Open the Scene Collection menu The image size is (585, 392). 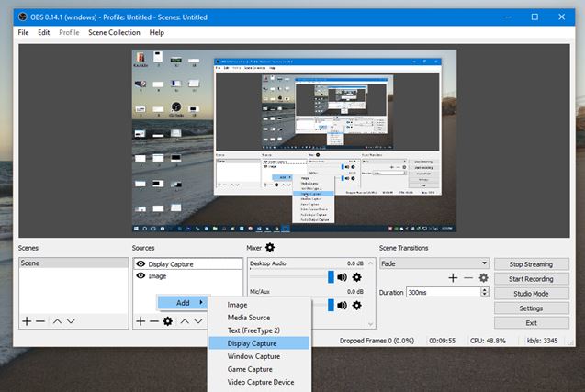click(x=114, y=32)
